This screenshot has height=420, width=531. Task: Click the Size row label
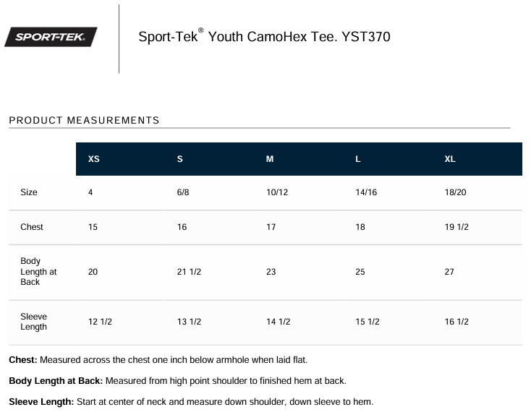click(29, 192)
